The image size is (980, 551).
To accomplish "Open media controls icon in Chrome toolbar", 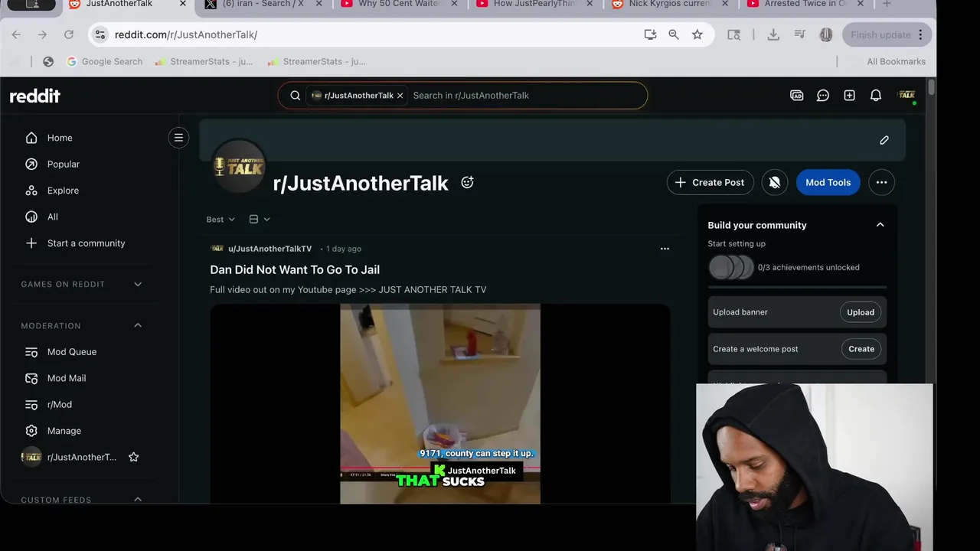I will point(799,34).
